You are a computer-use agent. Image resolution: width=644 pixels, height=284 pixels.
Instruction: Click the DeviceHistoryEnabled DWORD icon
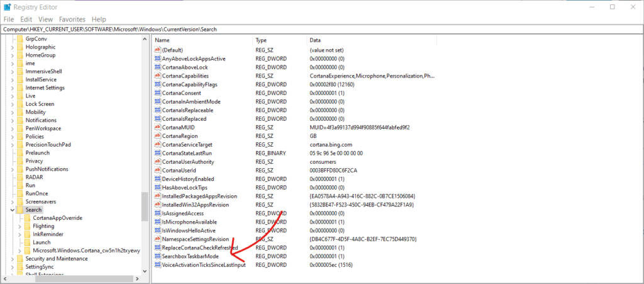point(157,179)
